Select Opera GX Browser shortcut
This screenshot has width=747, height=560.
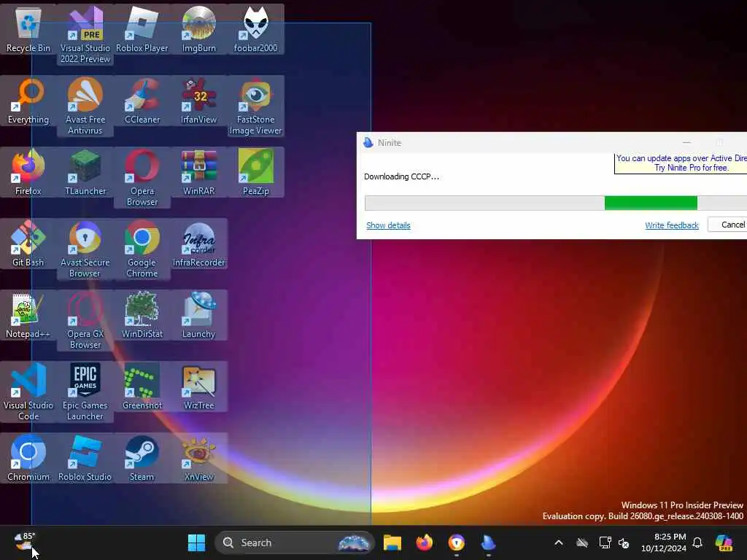tap(85, 321)
